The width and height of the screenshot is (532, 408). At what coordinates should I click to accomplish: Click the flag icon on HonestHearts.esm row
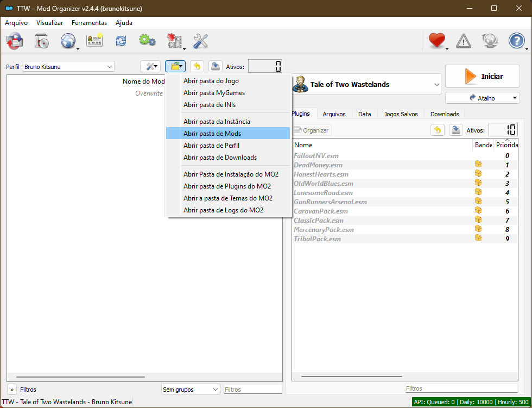click(478, 173)
